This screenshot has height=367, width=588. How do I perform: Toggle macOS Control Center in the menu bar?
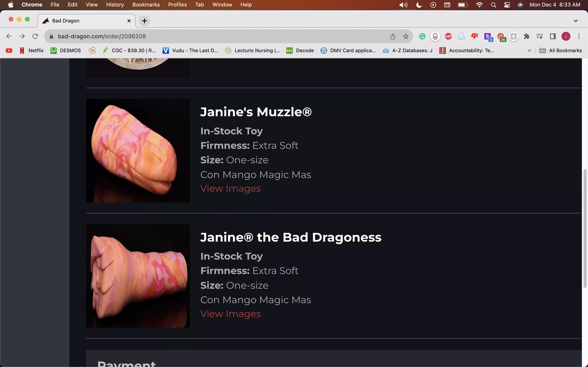pos(507,5)
